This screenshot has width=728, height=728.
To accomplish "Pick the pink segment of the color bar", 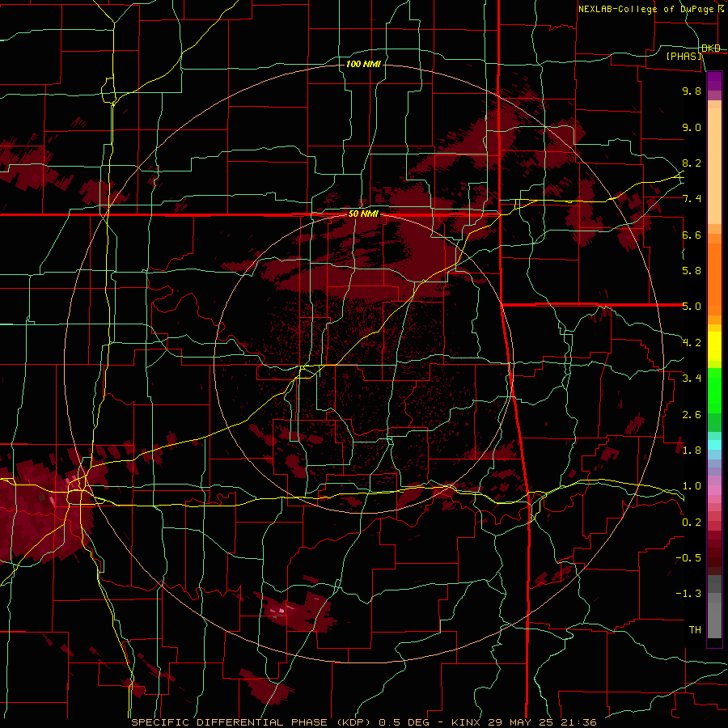I will [714, 490].
